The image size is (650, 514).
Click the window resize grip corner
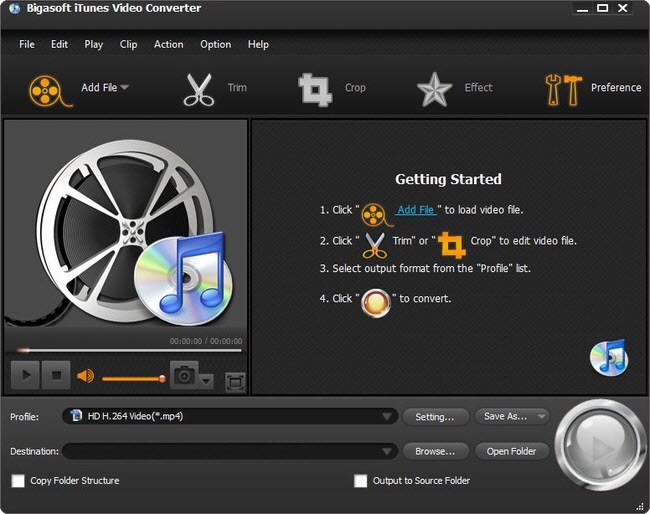tap(640, 506)
